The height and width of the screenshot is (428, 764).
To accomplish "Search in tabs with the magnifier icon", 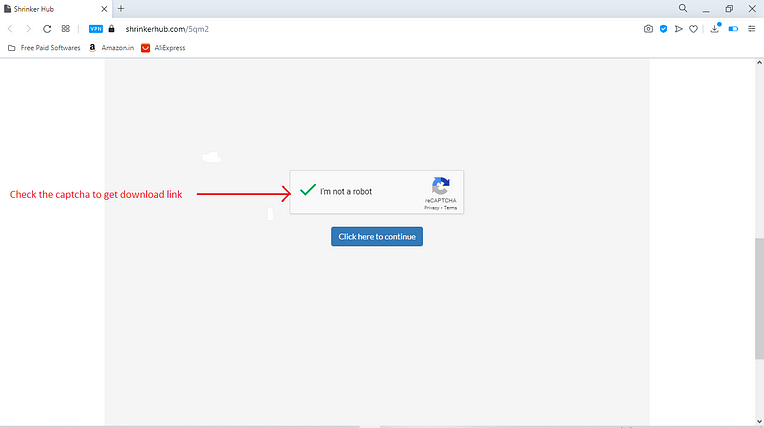I will [x=683, y=8].
